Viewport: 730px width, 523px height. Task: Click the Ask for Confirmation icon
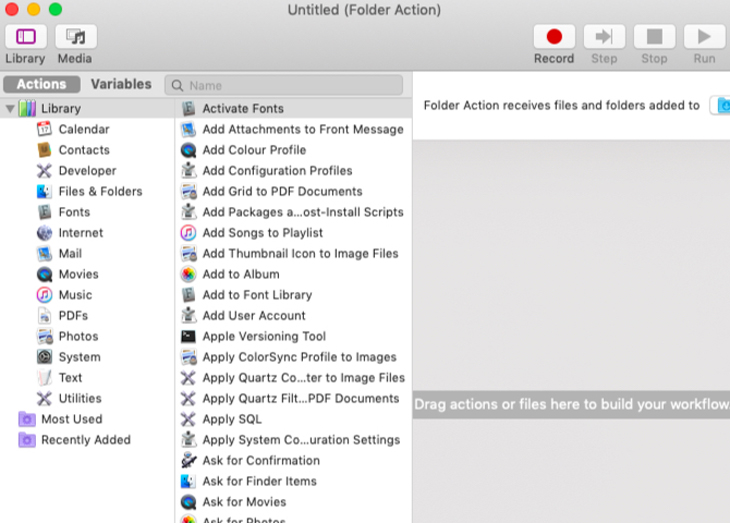click(x=188, y=460)
